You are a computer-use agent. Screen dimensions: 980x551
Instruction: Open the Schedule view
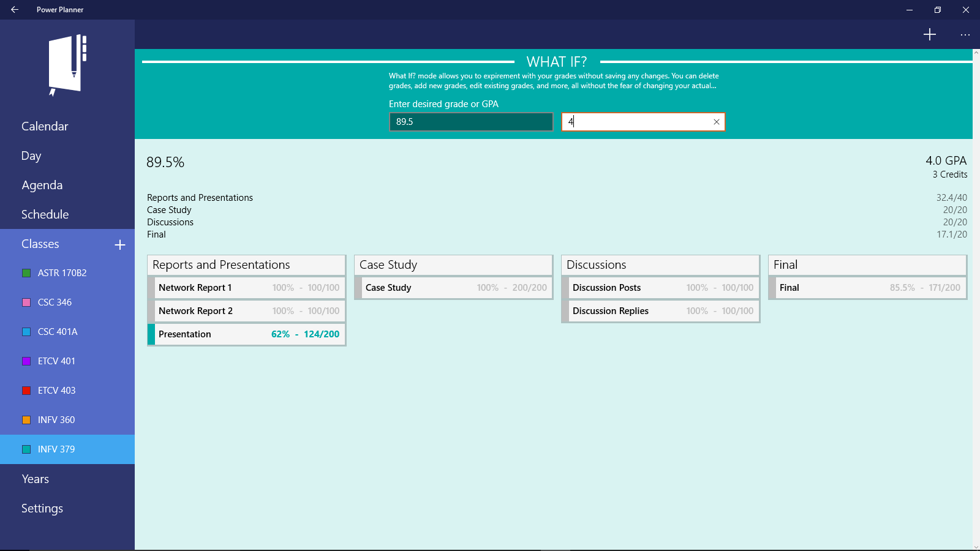(45, 214)
